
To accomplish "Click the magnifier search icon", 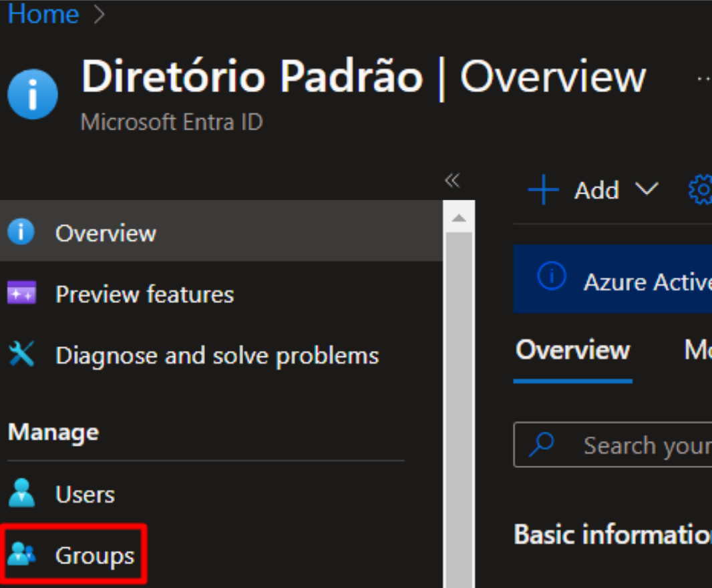I will (x=542, y=444).
